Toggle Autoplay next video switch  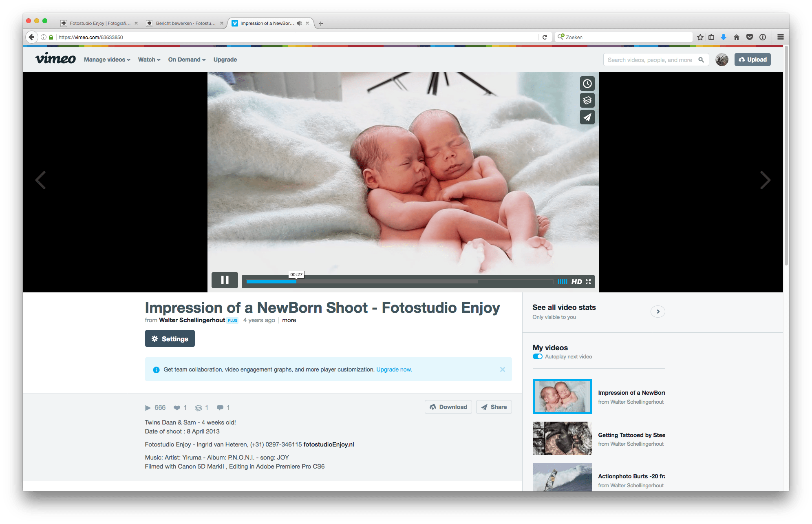point(537,357)
